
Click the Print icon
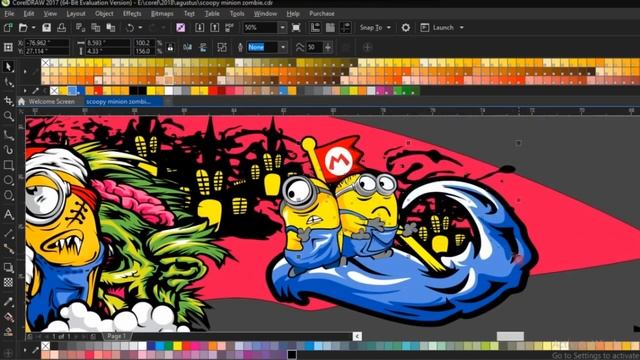click(62, 27)
